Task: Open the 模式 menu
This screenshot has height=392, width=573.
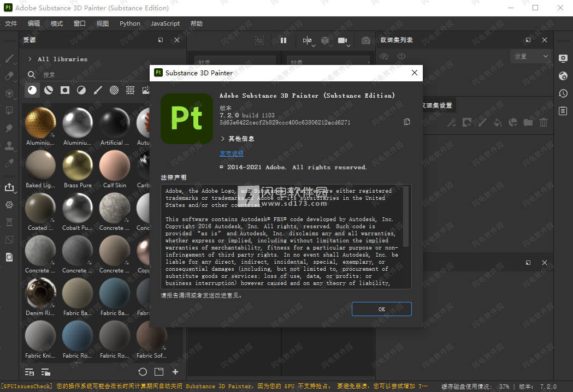Action: 57,23
